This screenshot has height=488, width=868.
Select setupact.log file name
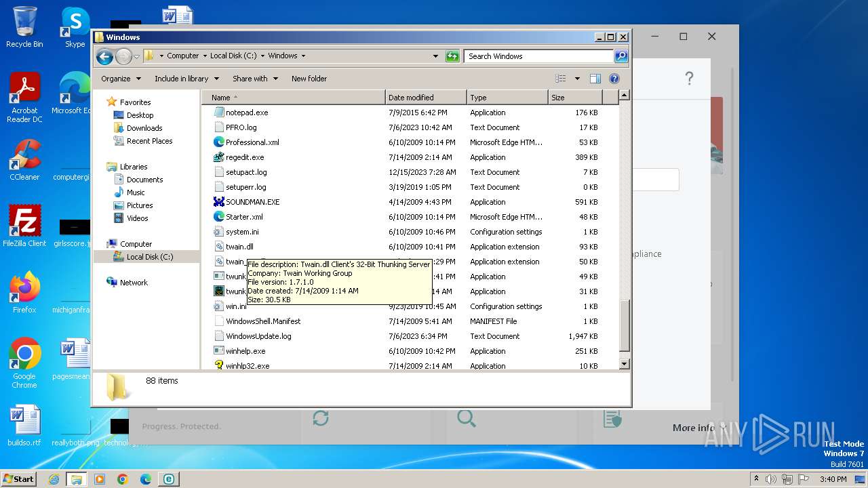(x=246, y=172)
